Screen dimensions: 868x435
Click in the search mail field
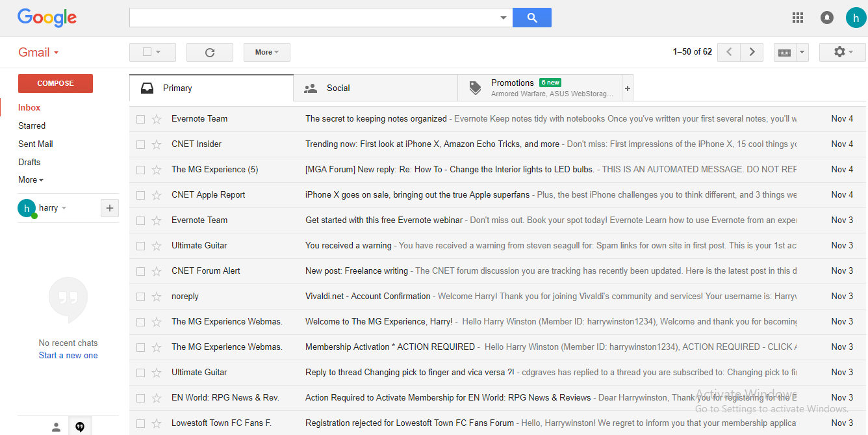click(x=314, y=18)
